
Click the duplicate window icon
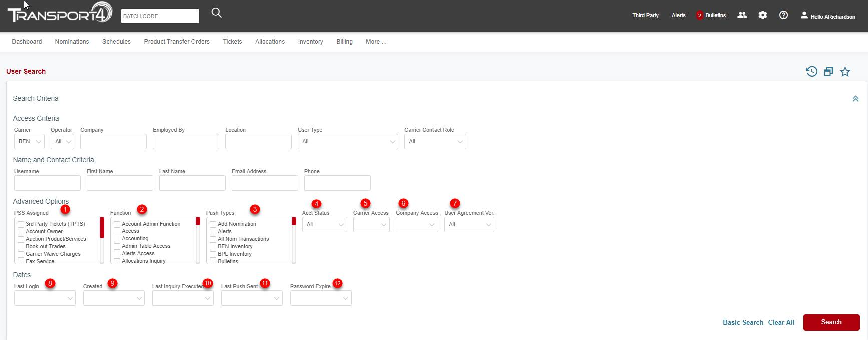click(x=828, y=72)
